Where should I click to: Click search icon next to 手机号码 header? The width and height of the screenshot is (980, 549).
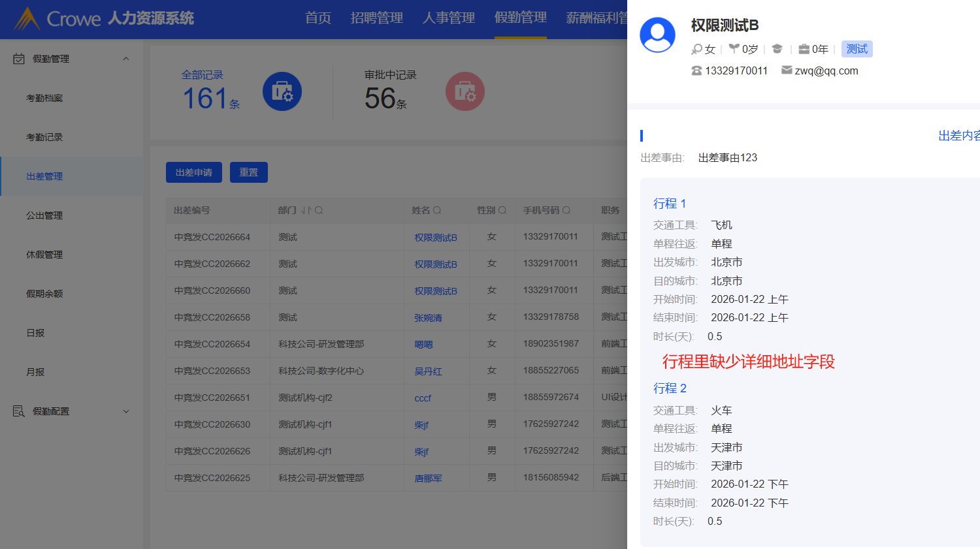coord(566,210)
